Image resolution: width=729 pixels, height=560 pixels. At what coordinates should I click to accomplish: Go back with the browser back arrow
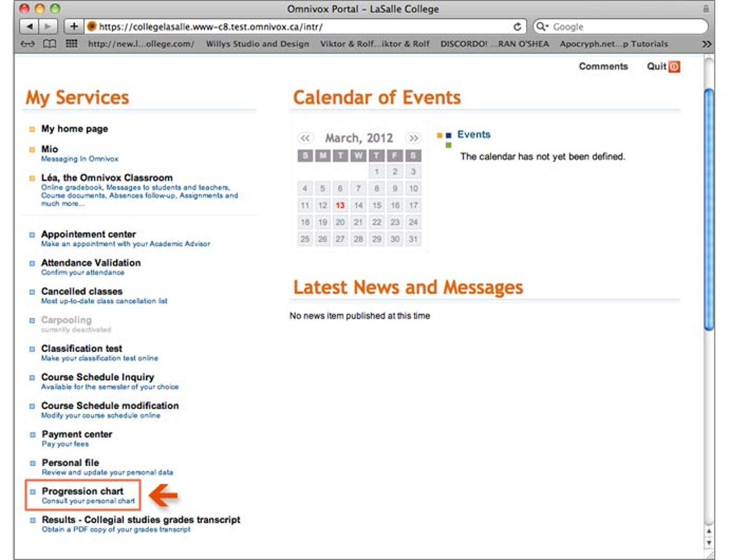click(29, 26)
